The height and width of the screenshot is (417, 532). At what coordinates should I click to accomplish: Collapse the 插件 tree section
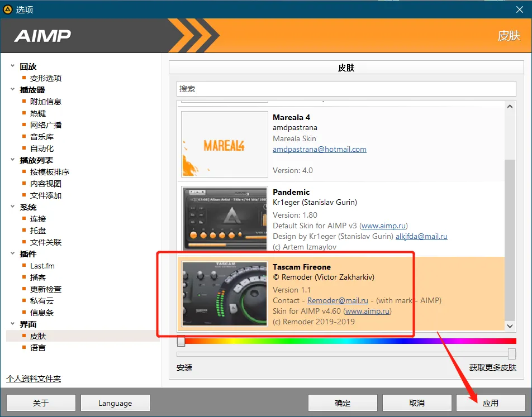coord(12,253)
